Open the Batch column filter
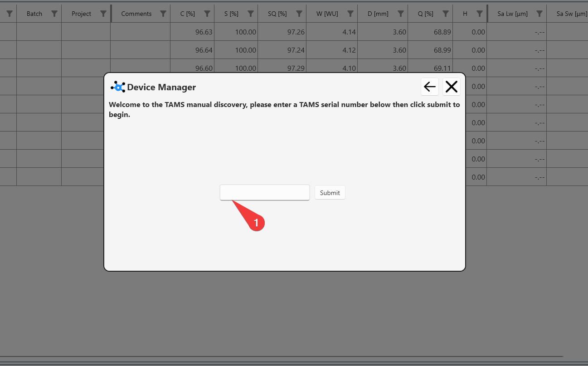 54,14
